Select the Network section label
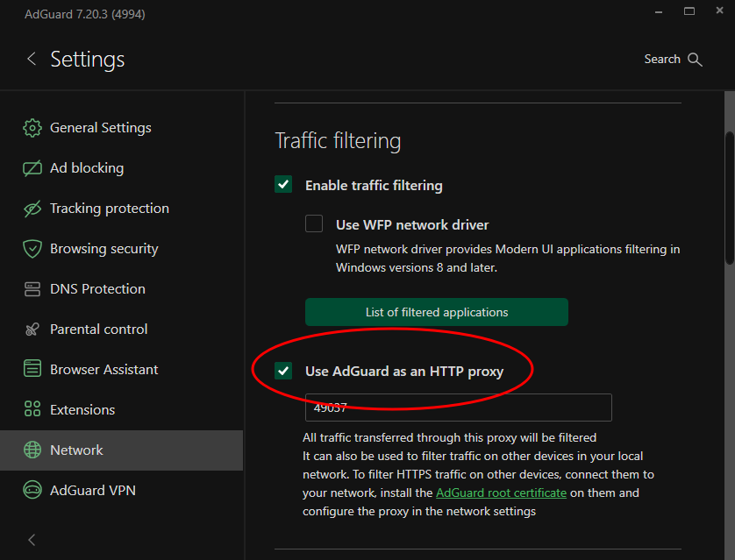The width and height of the screenshot is (735, 560). coord(76,450)
